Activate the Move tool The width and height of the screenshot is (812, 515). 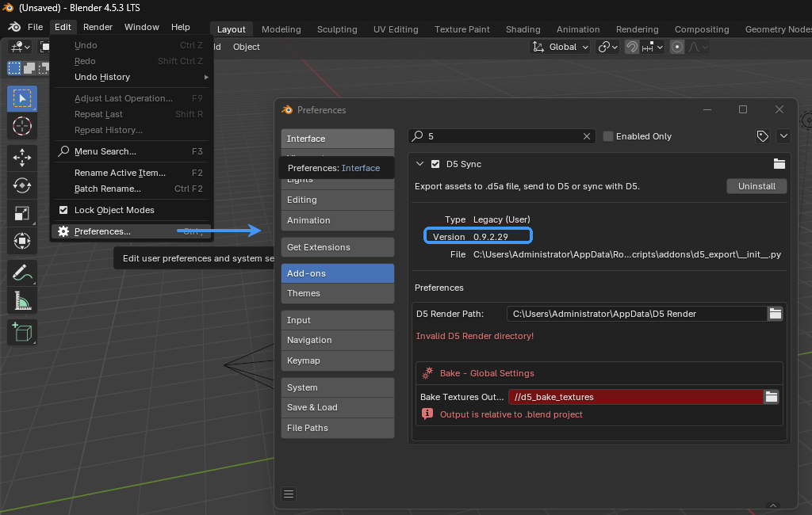click(21, 158)
